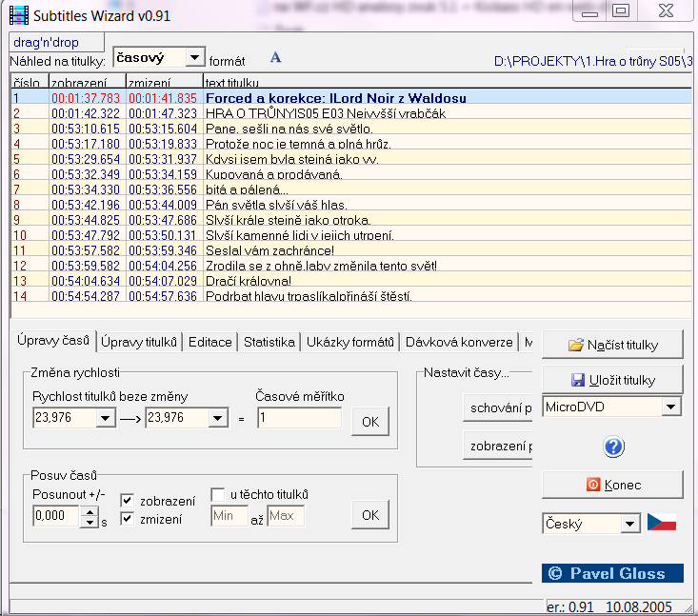
Task: Click the Posunout stepper arrows
Action: tap(90, 516)
